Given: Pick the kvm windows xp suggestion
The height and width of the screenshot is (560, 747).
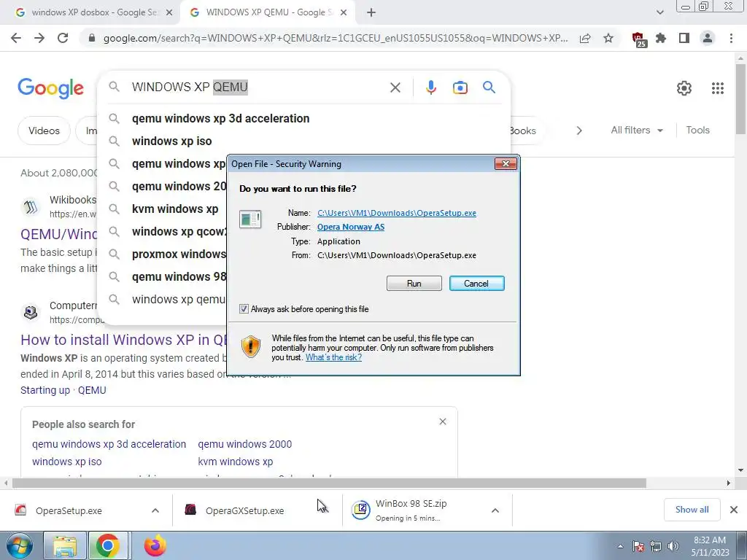Looking at the screenshot, I should pyautogui.click(x=175, y=209).
